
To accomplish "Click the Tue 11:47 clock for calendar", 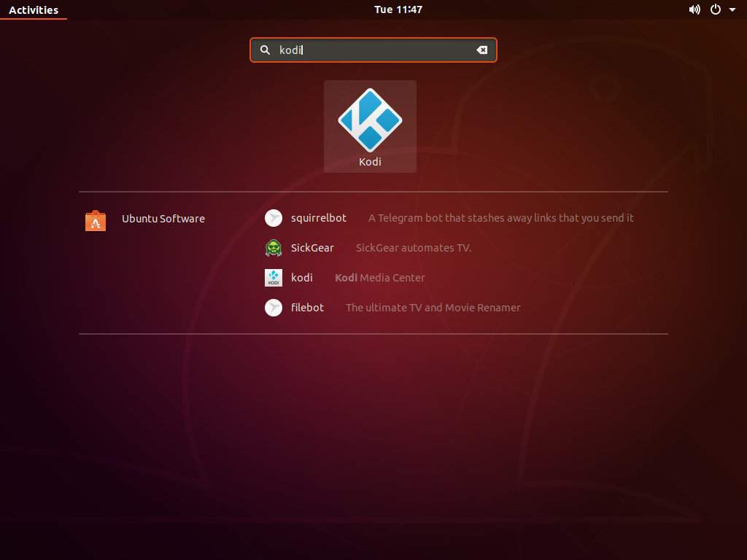I will [x=398, y=9].
